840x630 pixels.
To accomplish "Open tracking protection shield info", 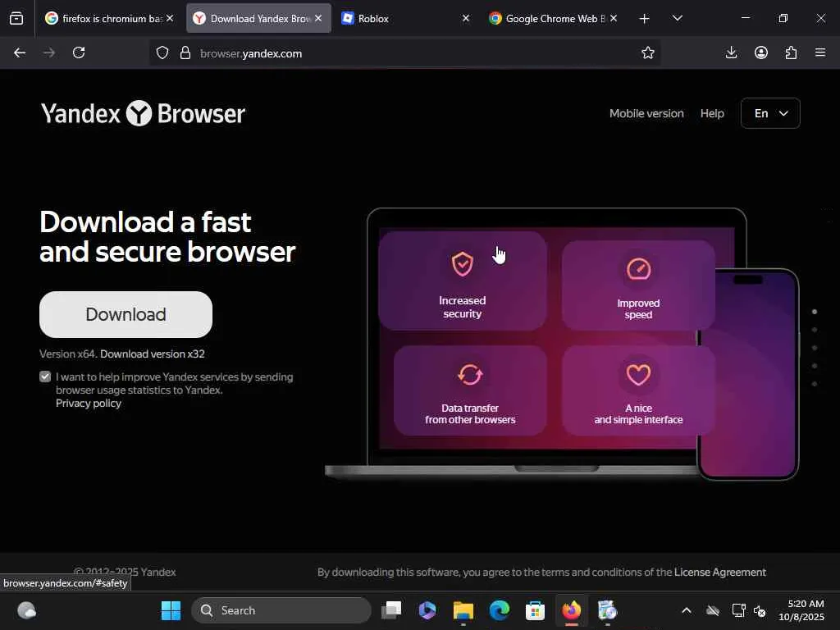I will [x=162, y=52].
